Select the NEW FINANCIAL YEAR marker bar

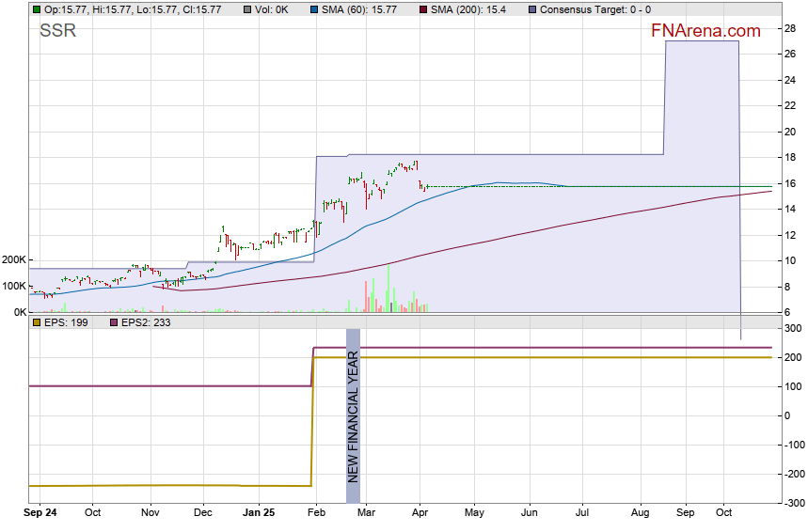pyautogui.click(x=353, y=415)
